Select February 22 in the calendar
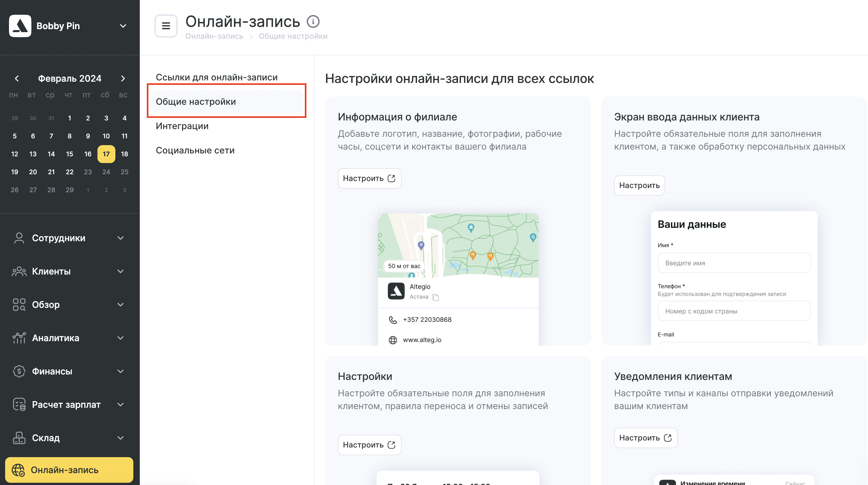Screen dimensions: 868x485 pos(70,172)
